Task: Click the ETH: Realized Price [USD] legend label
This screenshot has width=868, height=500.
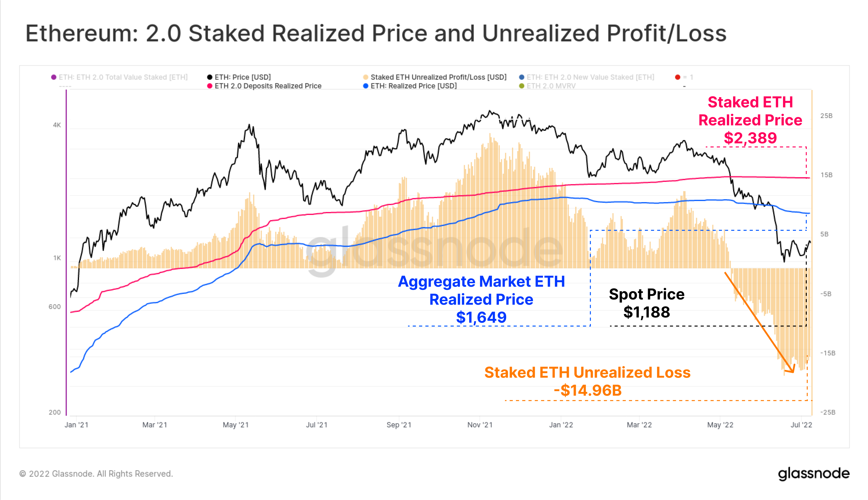Action: 414,86
